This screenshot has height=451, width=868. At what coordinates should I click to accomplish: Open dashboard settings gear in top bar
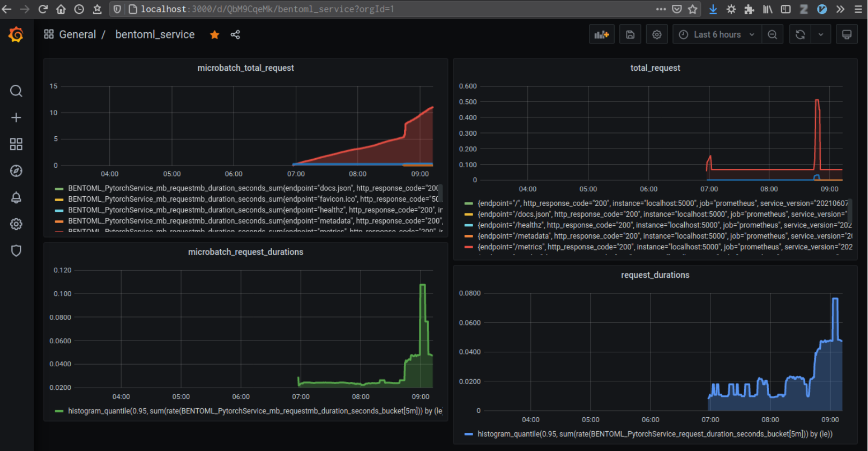pos(657,34)
